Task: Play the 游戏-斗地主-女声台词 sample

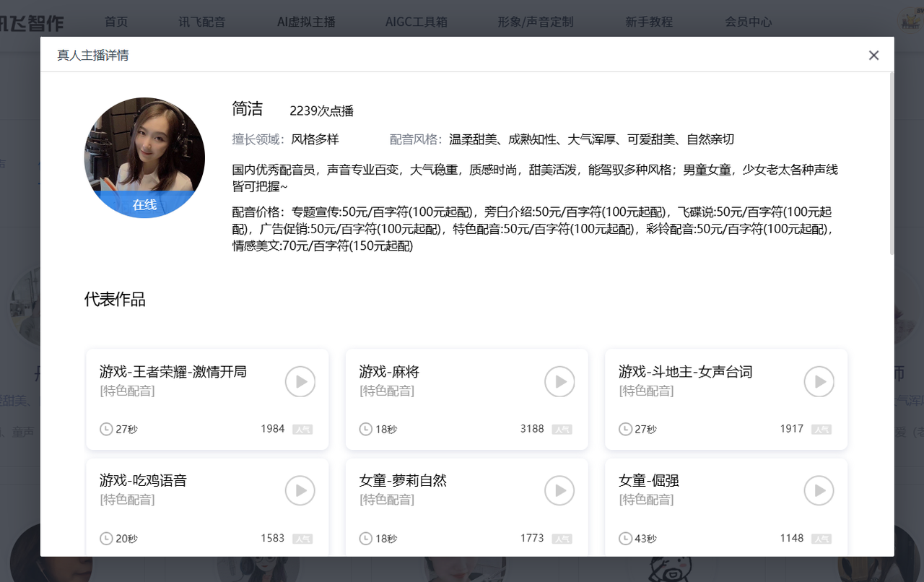Action: coord(819,381)
